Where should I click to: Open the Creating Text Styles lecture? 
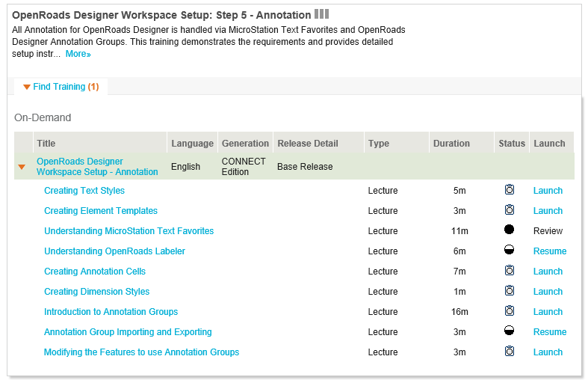tap(84, 191)
